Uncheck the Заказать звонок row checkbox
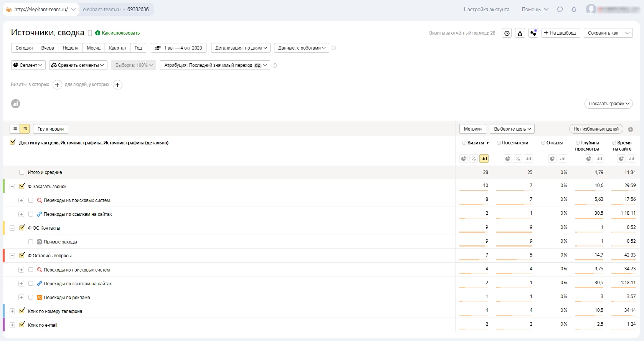Image resolution: width=644 pixels, height=341 pixels. [x=22, y=186]
